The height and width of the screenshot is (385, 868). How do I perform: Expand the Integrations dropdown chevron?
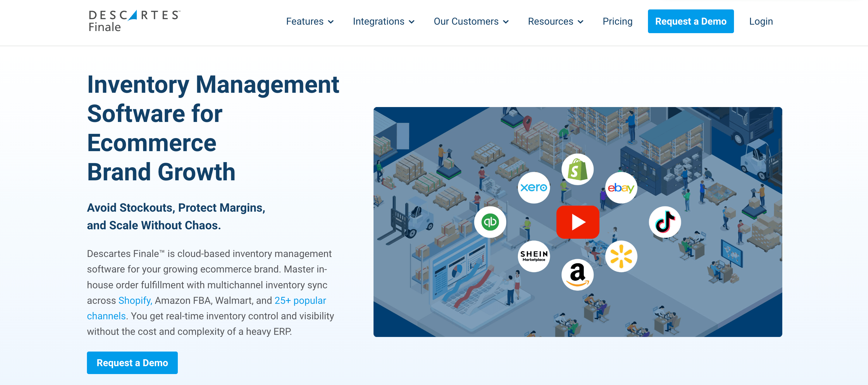(412, 22)
